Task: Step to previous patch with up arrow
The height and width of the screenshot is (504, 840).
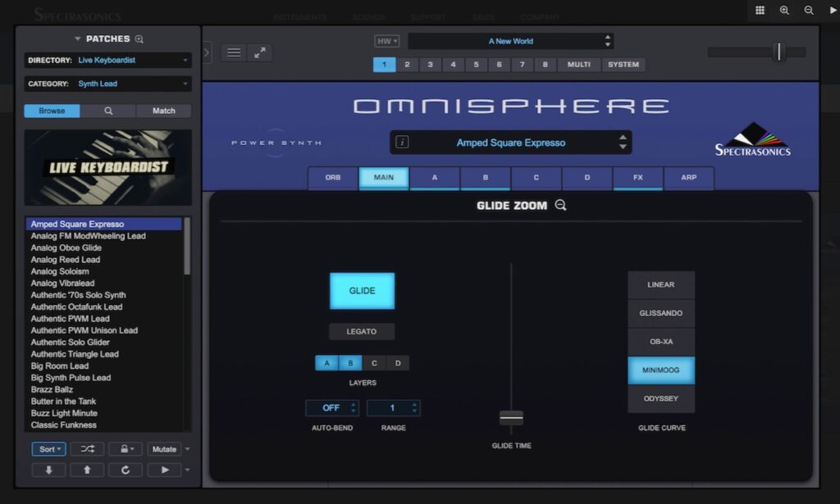Action: 87,470
